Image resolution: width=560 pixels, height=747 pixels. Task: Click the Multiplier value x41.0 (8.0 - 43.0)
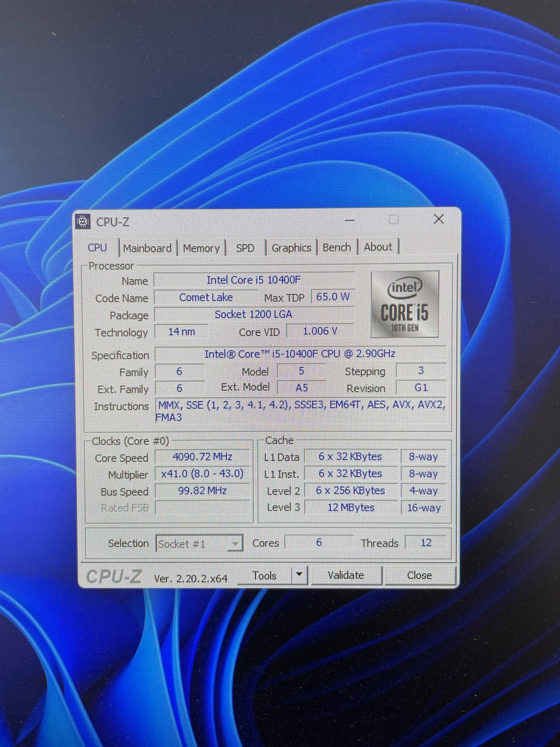click(x=202, y=474)
